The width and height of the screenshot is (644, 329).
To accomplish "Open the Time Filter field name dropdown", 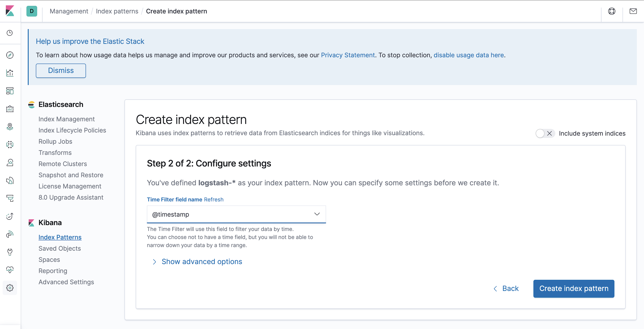I will [x=236, y=214].
